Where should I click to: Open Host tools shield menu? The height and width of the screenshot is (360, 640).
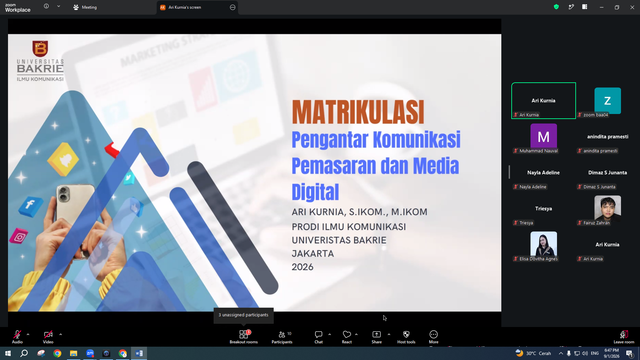coord(406,337)
